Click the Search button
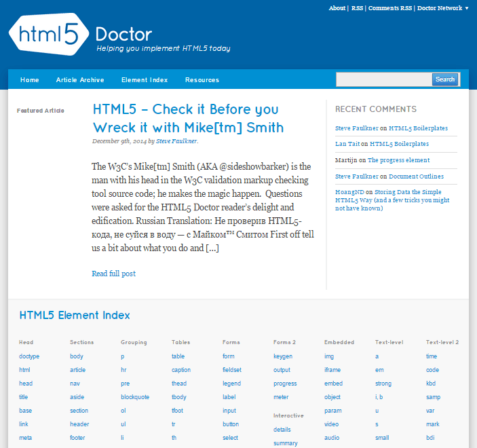 (445, 79)
